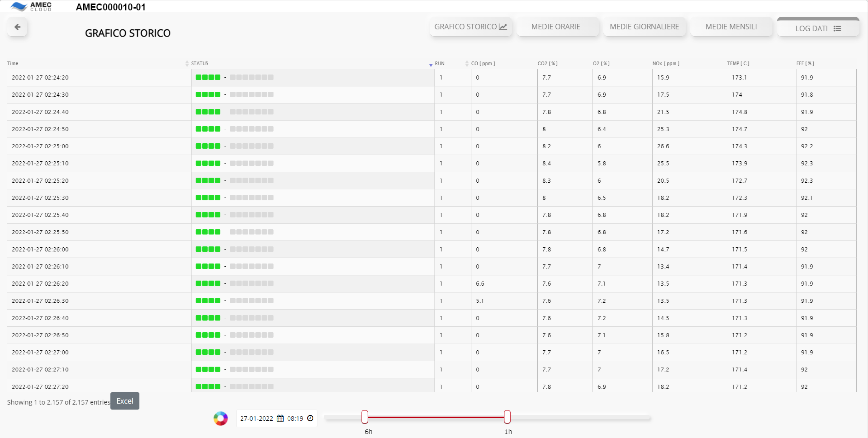Click status indicators in the 02:24:30 row

[235, 95]
